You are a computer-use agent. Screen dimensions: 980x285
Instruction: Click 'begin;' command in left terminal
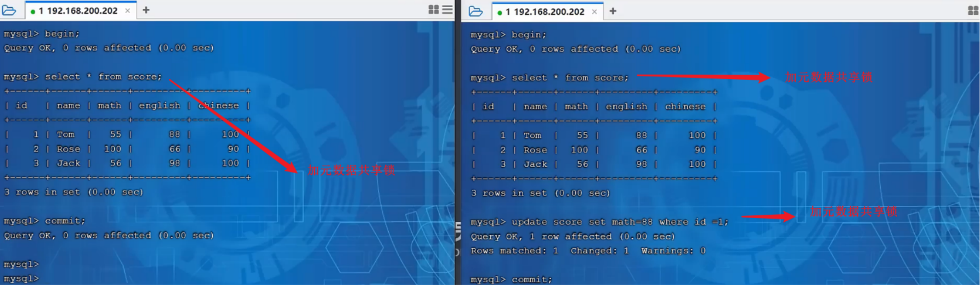pyautogui.click(x=62, y=33)
